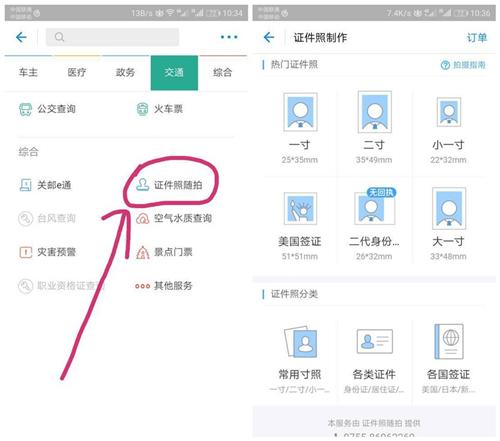Open 证件照随拍 ID photo service
Viewport: 500px width, 441px height.
tap(169, 185)
